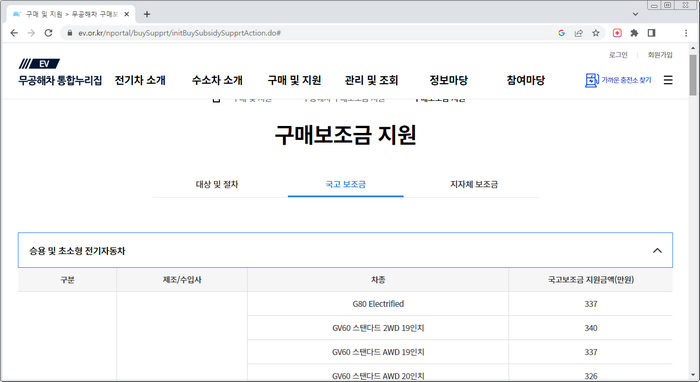Open the hamburger full menu icon
700x382 pixels.
pos(668,80)
